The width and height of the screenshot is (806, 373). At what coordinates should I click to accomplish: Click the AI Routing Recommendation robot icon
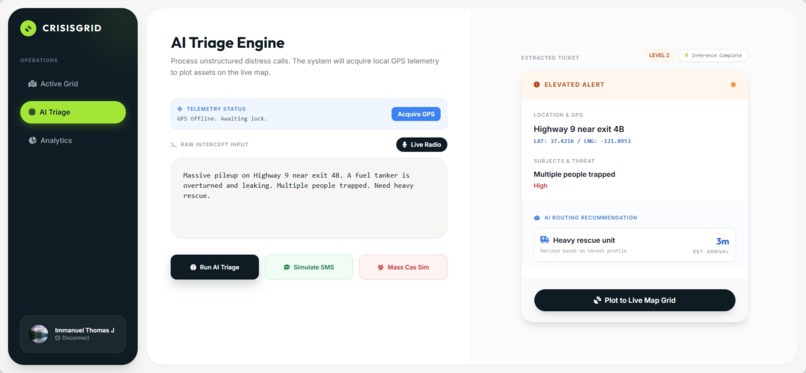tap(537, 218)
